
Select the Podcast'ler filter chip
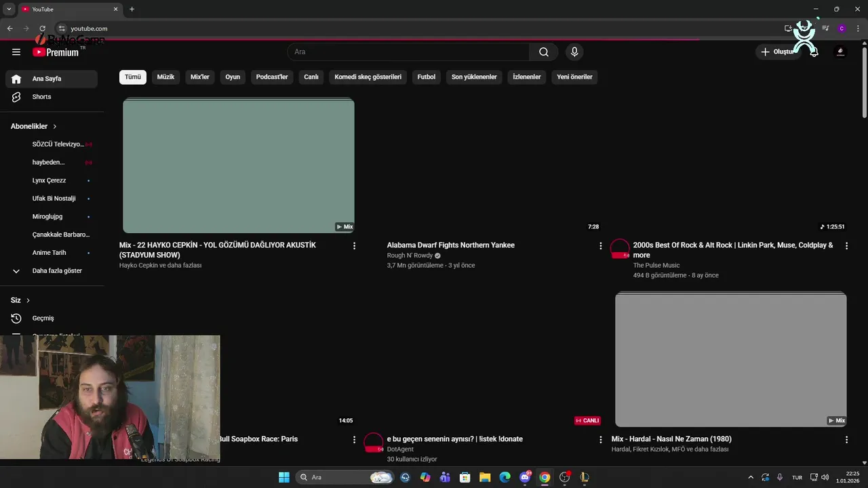pos(272,77)
